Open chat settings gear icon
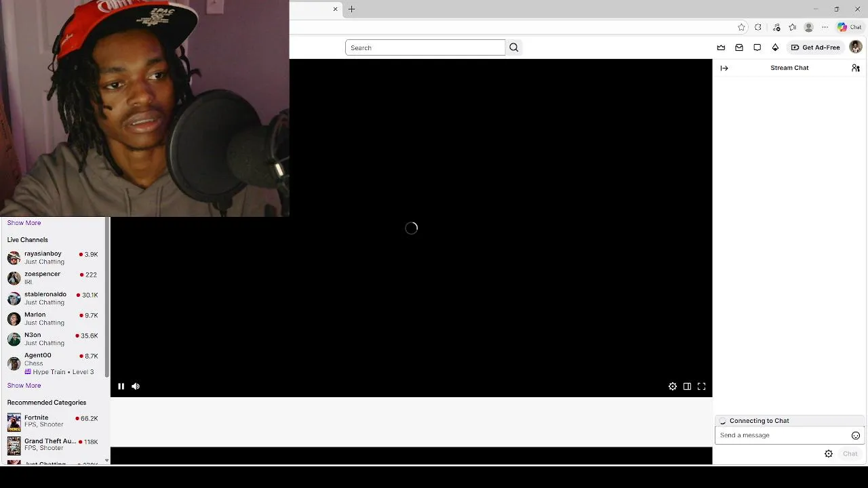The height and width of the screenshot is (488, 868). pos(829,454)
